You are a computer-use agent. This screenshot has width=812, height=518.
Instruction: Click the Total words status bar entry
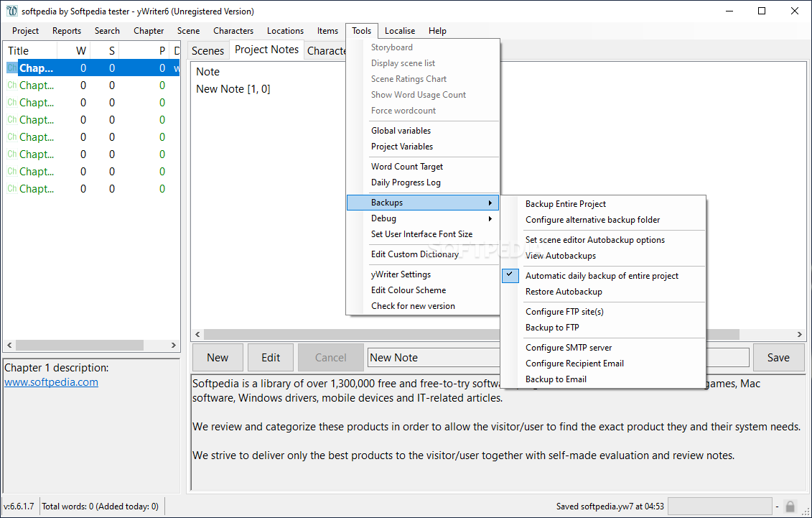click(100, 506)
